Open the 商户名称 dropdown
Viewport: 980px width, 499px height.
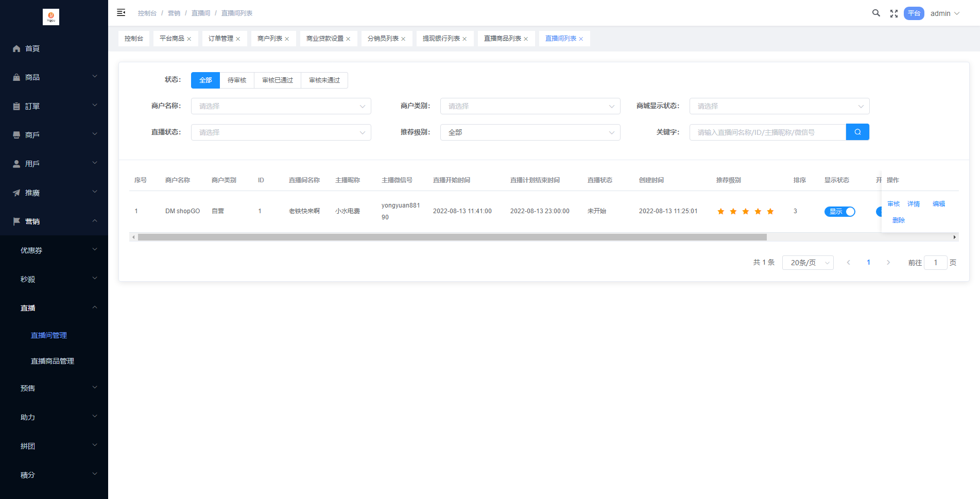tap(281, 106)
